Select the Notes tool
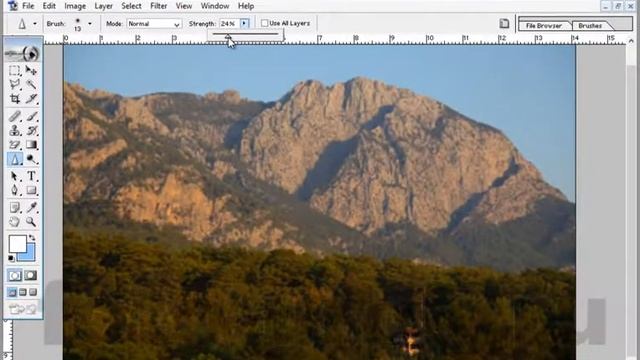Viewport: 640px width, 360px height. pos(15,207)
